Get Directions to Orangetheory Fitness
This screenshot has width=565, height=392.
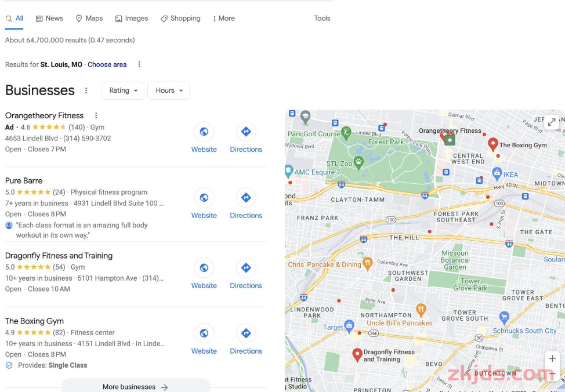(246, 132)
